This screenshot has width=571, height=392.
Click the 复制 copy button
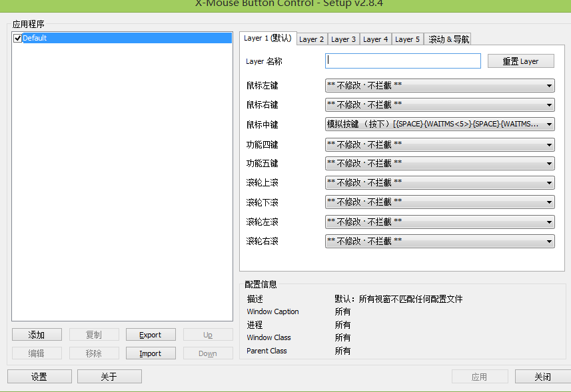[94, 335]
